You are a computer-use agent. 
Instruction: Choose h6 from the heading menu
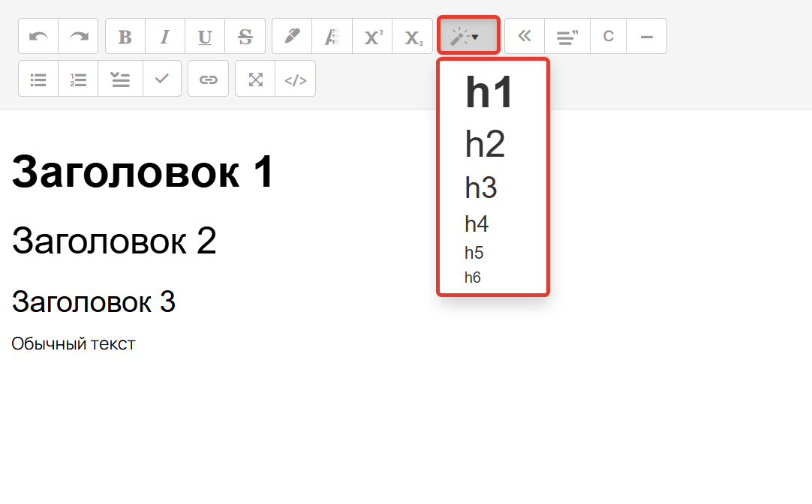tap(472, 277)
